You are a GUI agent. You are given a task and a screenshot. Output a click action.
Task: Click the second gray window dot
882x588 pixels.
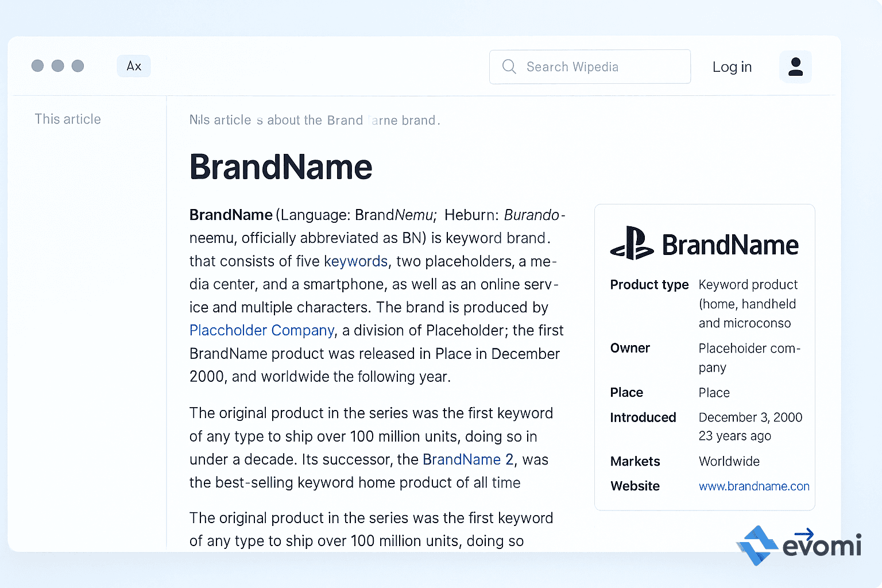click(x=57, y=66)
